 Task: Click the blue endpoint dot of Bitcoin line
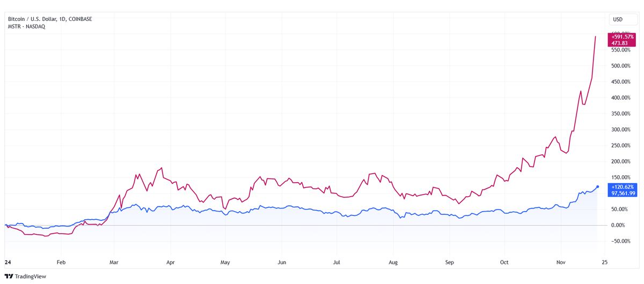pos(597,187)
